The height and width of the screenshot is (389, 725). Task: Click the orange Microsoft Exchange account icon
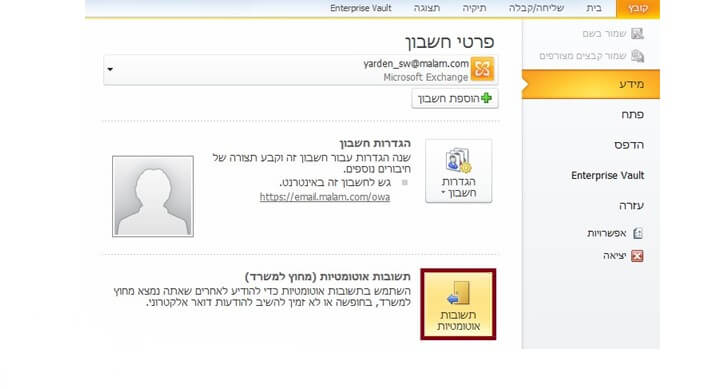click(x=482, y=69)
